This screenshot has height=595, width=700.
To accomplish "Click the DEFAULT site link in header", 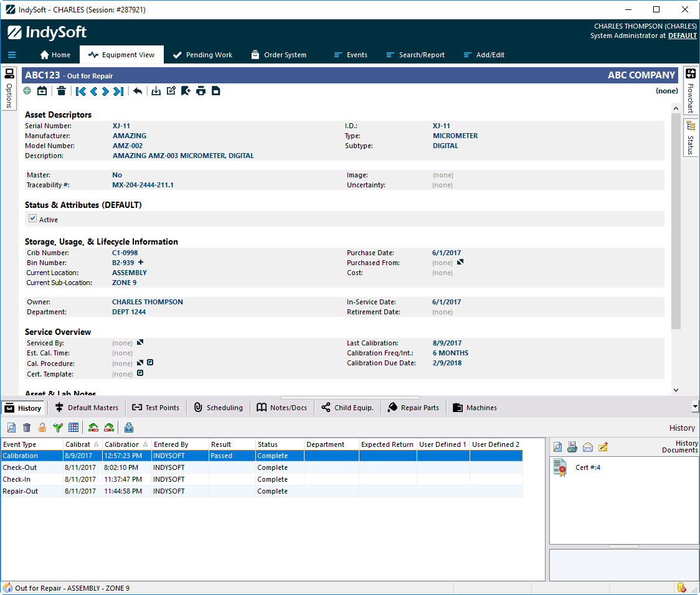I will click(682, 35).
